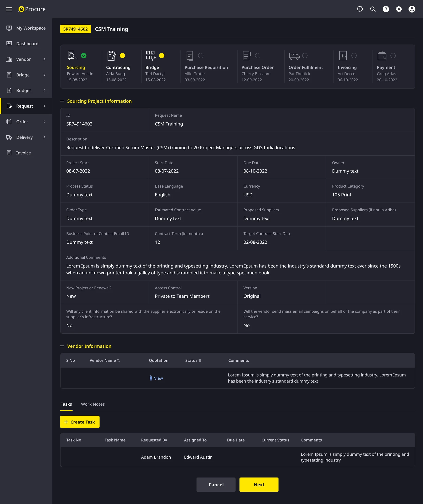Select the Purchase Order stage icon
Viewport: 423px width, 504px height.
(247, 55)
